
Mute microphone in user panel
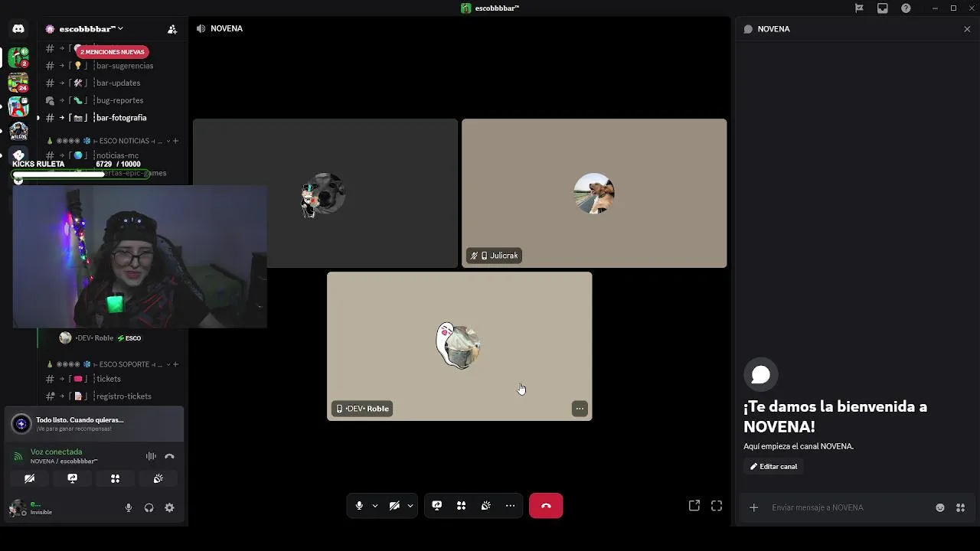pos(129,508)
